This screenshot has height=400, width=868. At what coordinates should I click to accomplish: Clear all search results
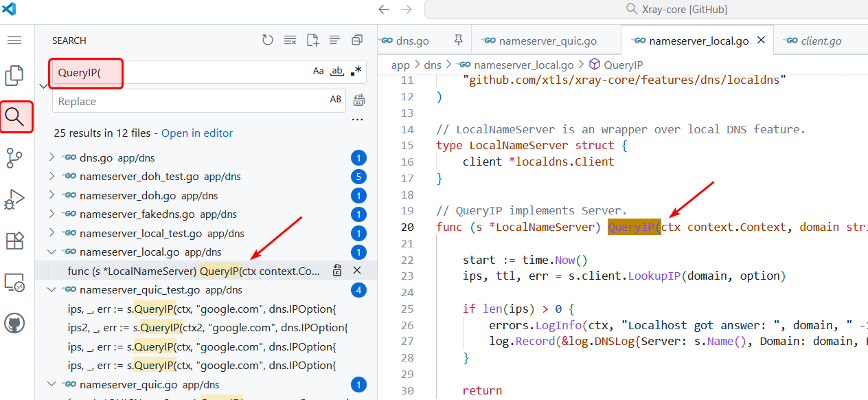click(x=290, y=41)
